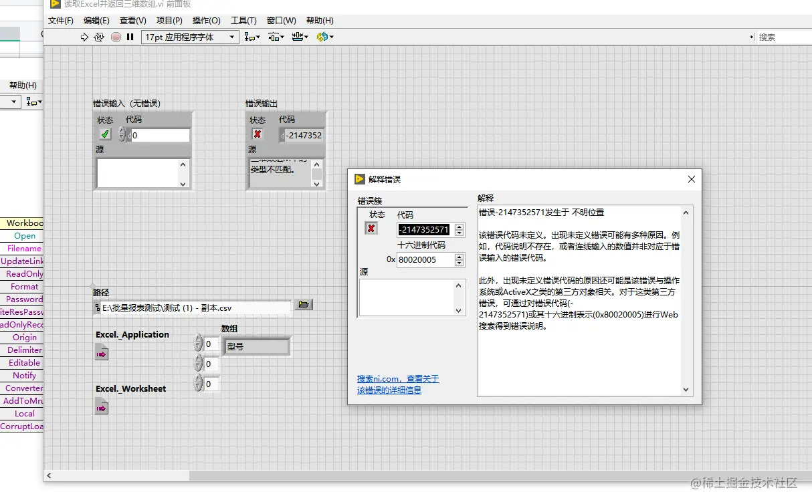Click the red X status icon in 错误输出
This screenshot has width=812, height=504.
point(256,134)
